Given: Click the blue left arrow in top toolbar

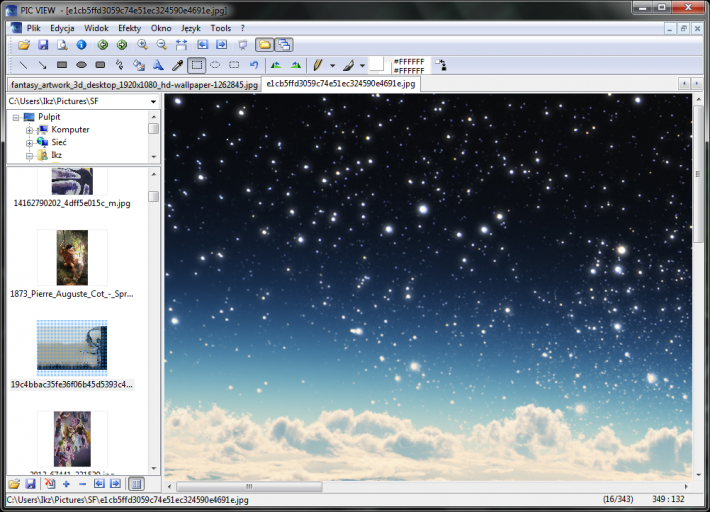Looking at the screenshot, I should click(202, 45).
